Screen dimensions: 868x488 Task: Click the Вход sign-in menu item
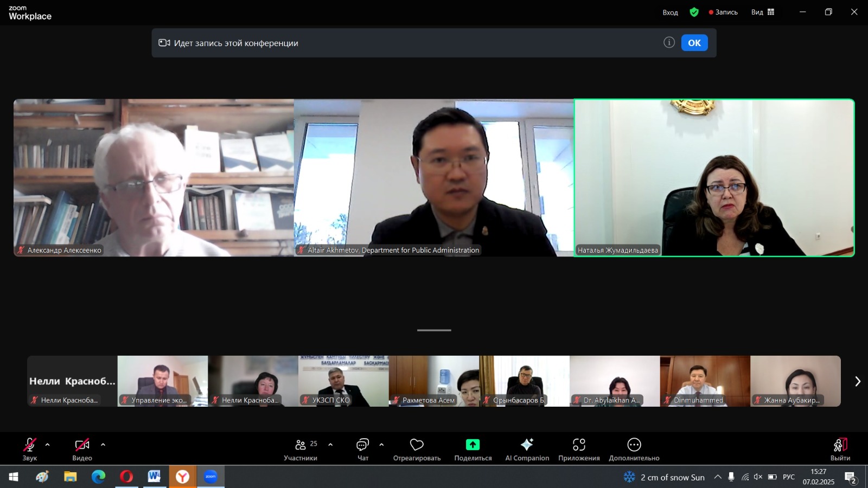[x=670, y=12]
